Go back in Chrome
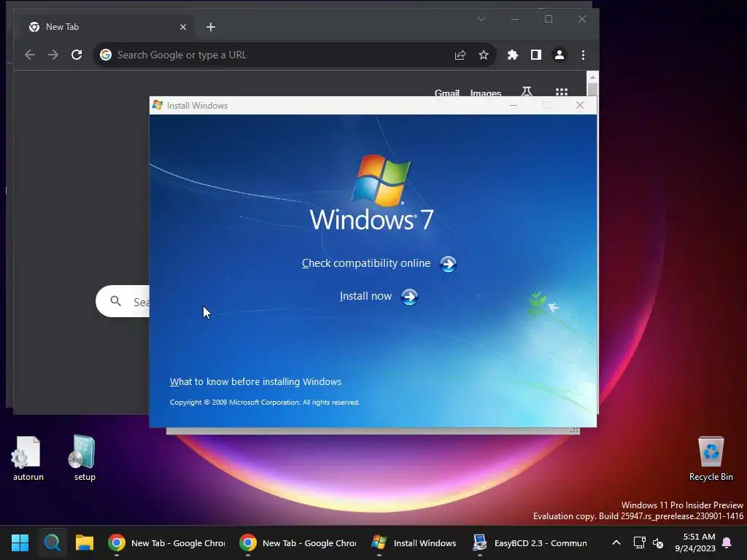 click(x=30, y=55)
